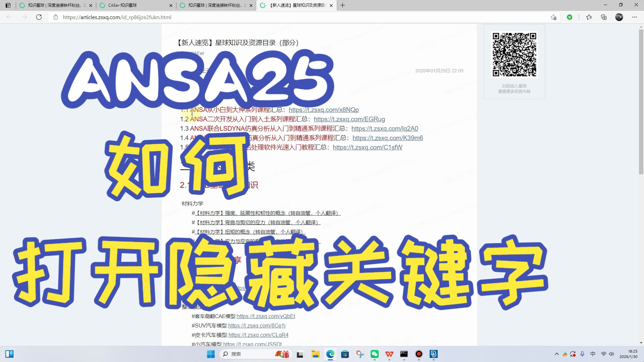Image resolution: width=644 pixels, height=362 pixels.
Task: Open the browser profile avatar
Action: pyautogui.click(x=619, y=17)
